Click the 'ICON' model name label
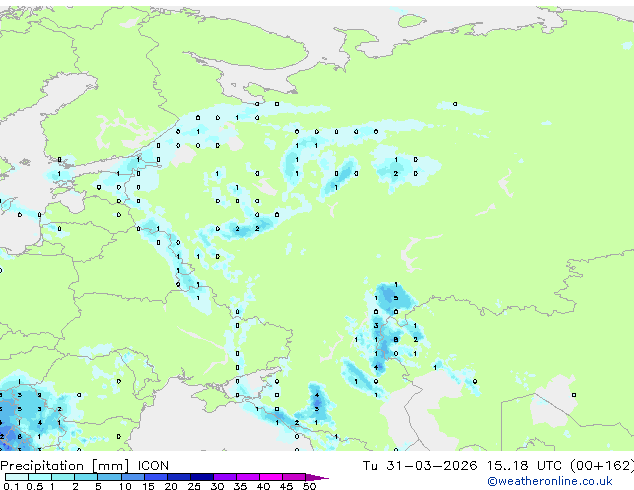Screen dimensions: 634x490 click(x=153, y=465)
